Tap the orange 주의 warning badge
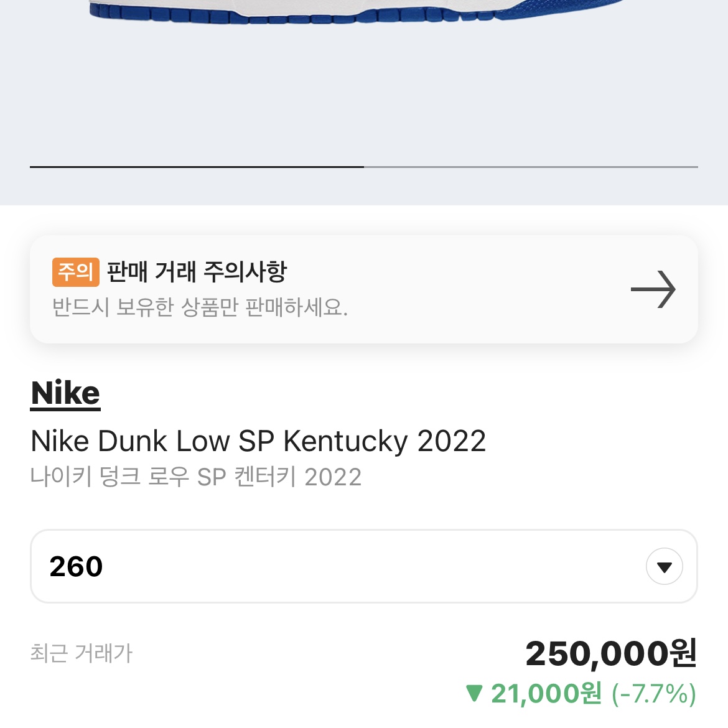 point(75,272)
